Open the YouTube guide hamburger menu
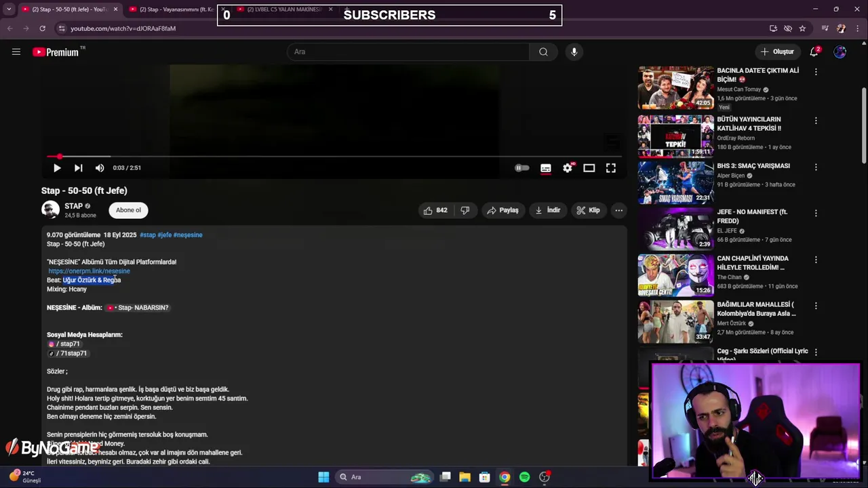Image resolution: width=868 pixels, height=488 pixels. [x=16, y=52]
